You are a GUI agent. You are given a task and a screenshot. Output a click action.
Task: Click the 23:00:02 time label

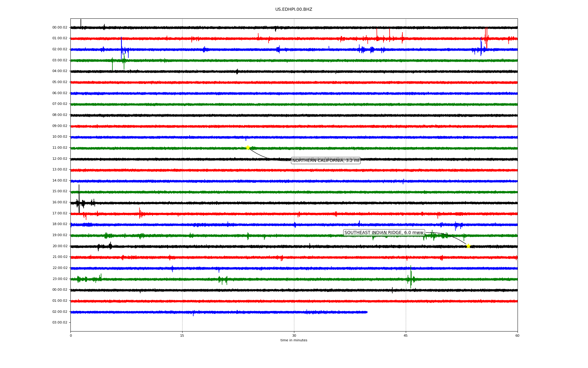point(60,279)
